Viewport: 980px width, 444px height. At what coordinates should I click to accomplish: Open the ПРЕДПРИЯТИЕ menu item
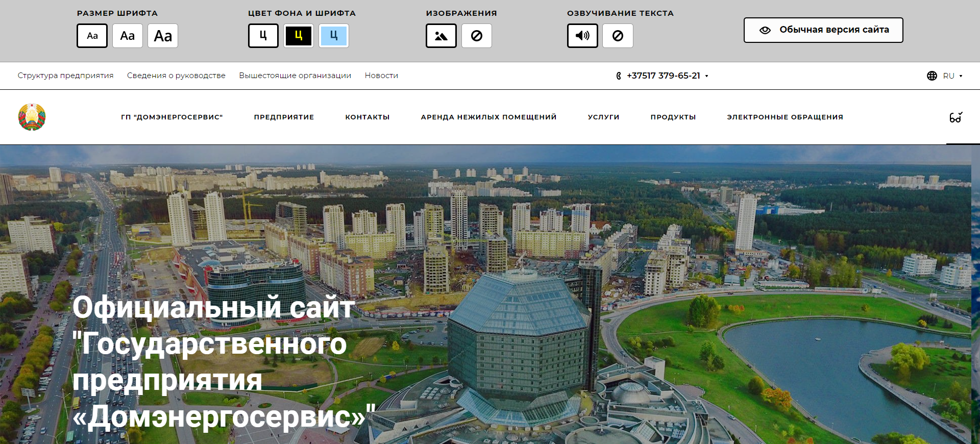click(284, 117)
